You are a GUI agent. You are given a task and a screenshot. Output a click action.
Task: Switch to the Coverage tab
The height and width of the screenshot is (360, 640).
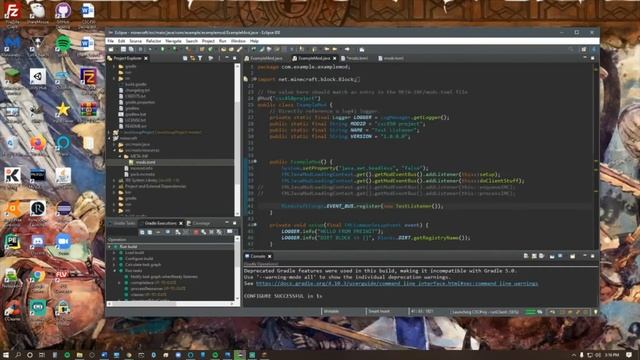point(199,223)
